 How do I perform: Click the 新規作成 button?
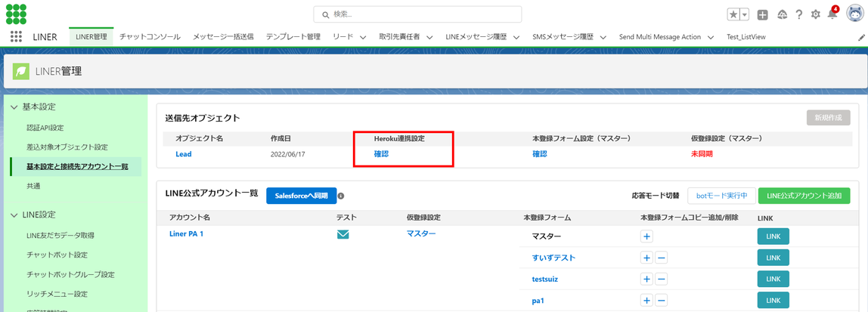828,118
